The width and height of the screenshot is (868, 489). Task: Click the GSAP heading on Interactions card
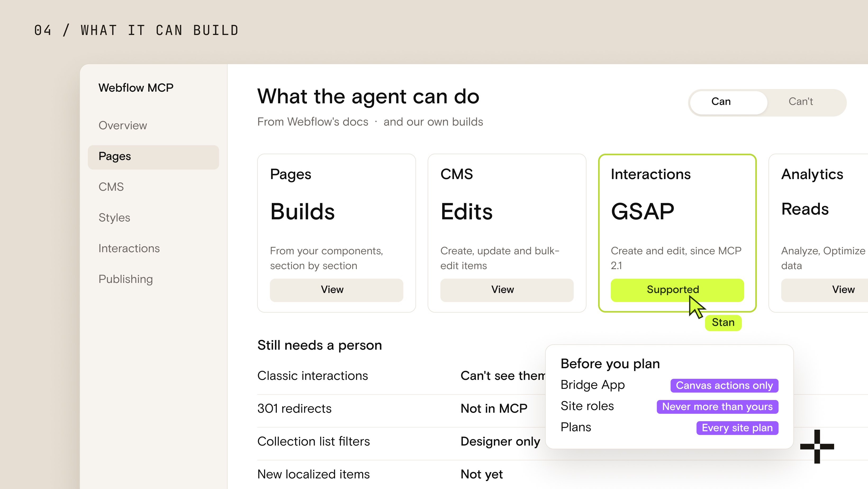coord(643,212)
